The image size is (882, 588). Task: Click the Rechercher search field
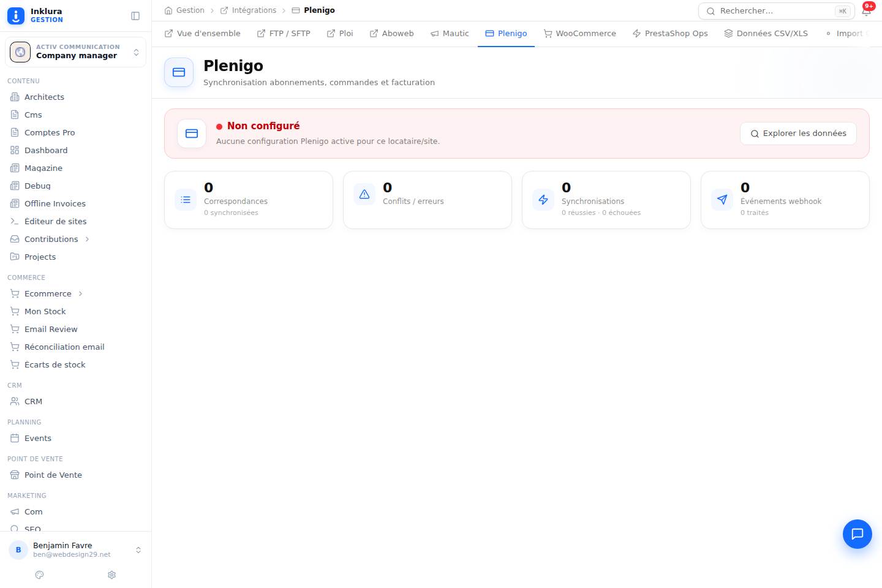click(777, 11)
